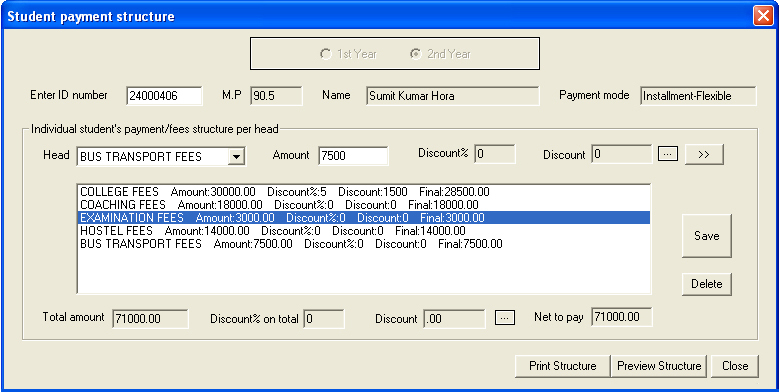Viewport: 780px width, 392px height.
Task: Click the >> add button
Action: pyautogui.click(x=704, y=154)
